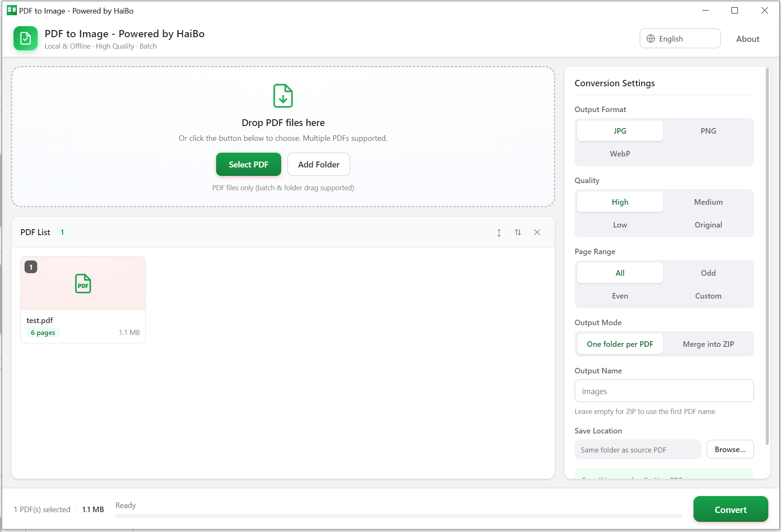This screenshot has height=532, width=781.
Task: Select Merge into ZIP mode
Action: (708, 344)
